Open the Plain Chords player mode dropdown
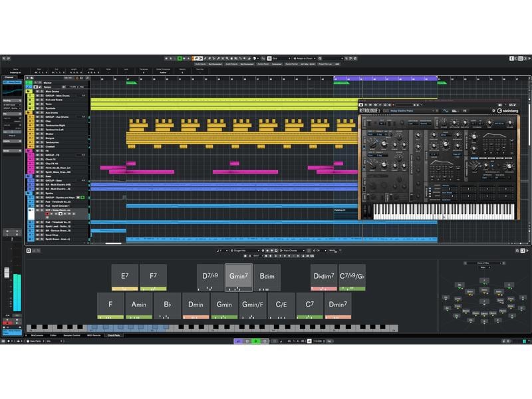 pos(292,251)
